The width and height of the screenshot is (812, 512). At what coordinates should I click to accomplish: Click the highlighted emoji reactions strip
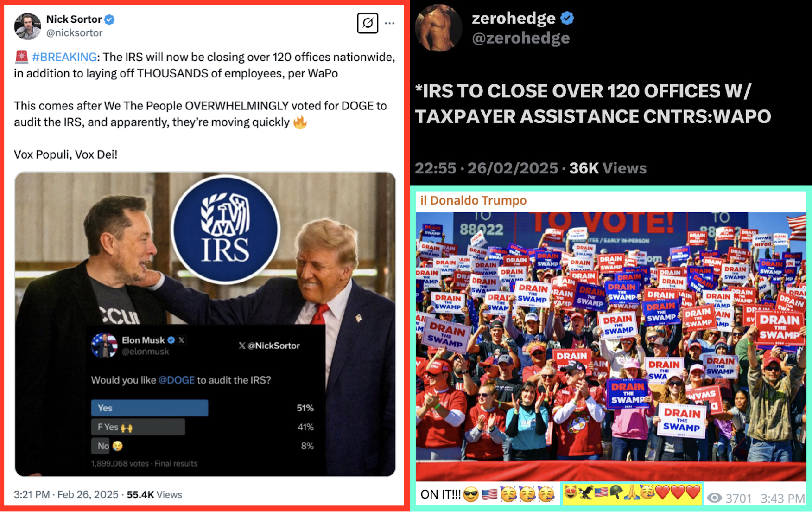pyautogui.click(x=632, y=493)
